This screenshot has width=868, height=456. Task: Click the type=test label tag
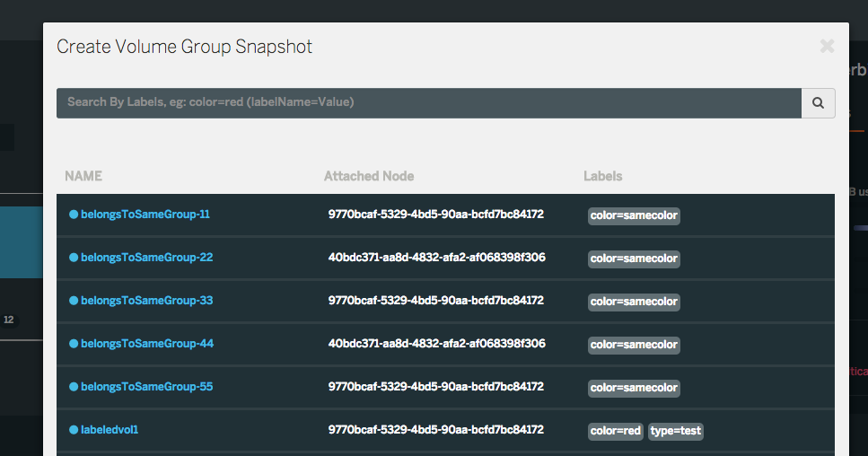click(x=676, y=431)
